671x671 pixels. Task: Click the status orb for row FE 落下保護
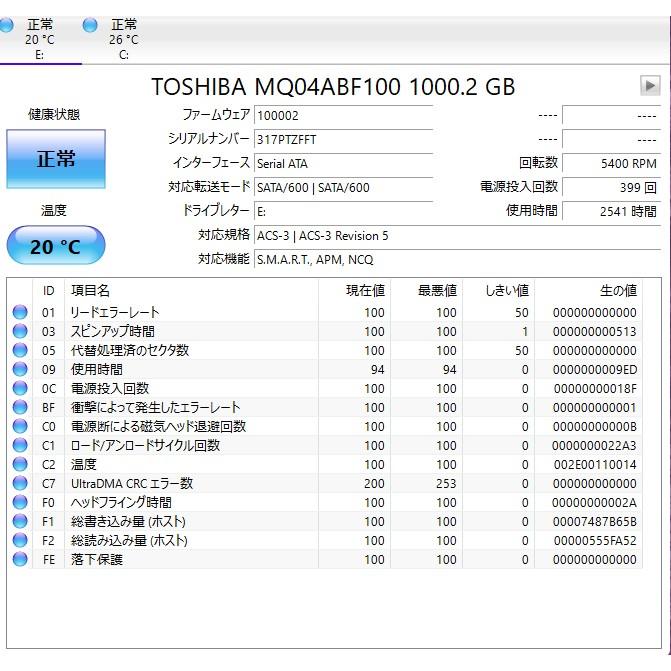pos(20,559)
